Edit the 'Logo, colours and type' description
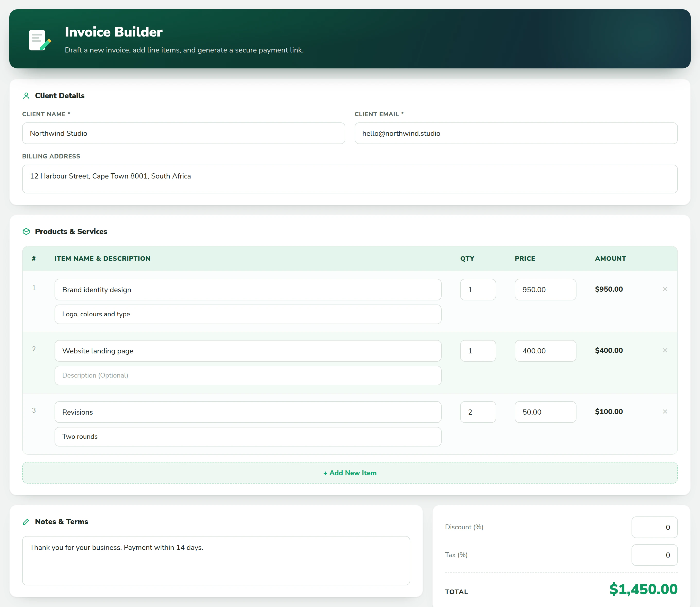The width and height of the screenshot is (700, 607). 248,314
